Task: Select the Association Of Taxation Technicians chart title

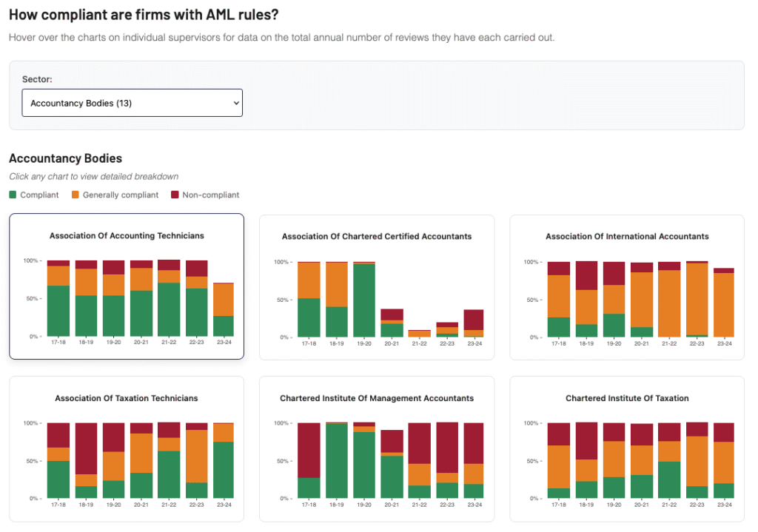Action: point(127,398)
